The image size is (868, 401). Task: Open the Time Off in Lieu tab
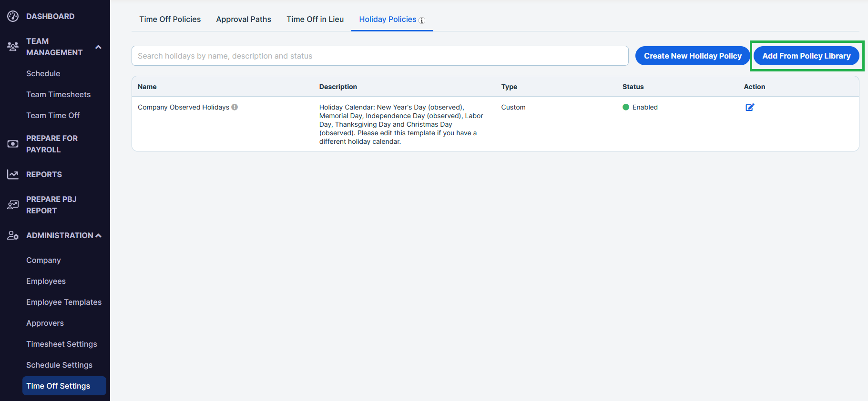coord(315,19)
